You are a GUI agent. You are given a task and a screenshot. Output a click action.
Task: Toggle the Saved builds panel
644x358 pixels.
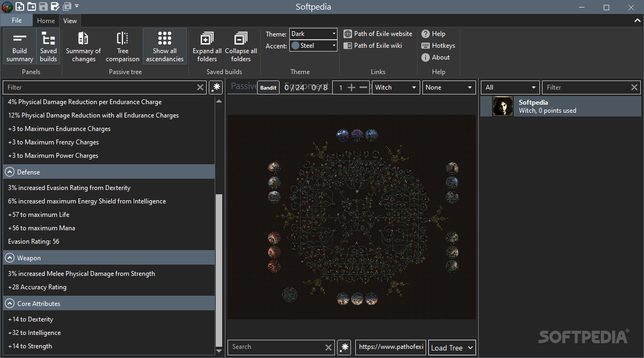pyautogui.click(x=48, y=47)
